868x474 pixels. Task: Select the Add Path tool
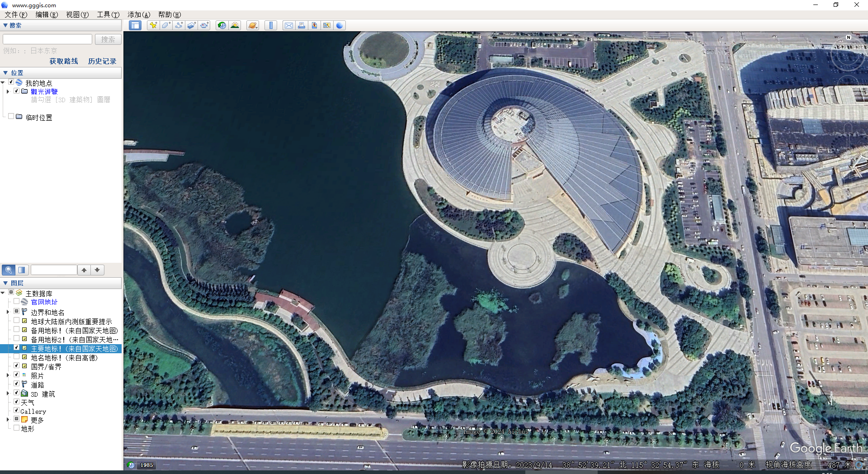click(179, 25)
